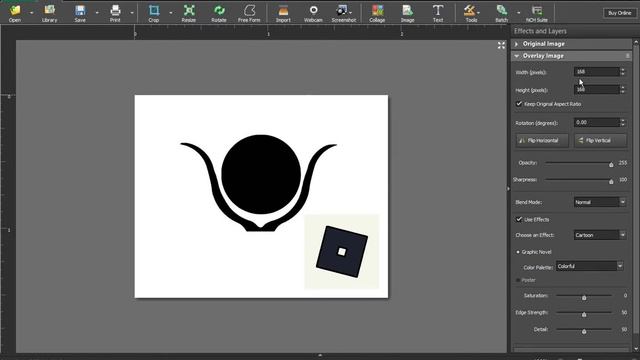Choose the Rotate tool

pyautogui.click(x=219, y=13)
